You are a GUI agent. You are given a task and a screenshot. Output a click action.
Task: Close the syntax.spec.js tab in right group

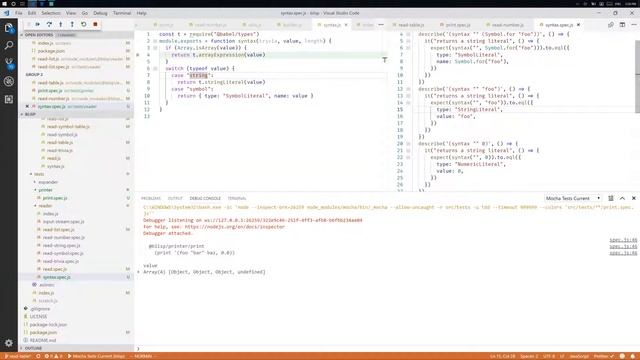578,25
